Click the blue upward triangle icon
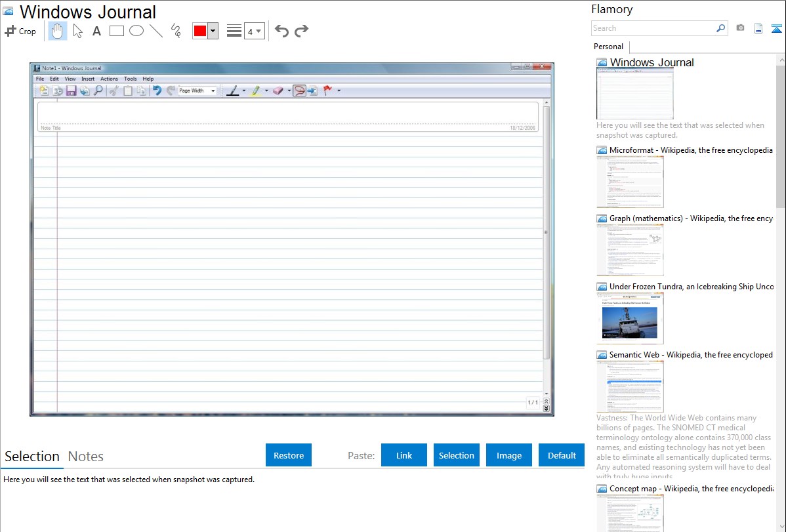Screen dimensions: 786x532 [x=776, y=28]
